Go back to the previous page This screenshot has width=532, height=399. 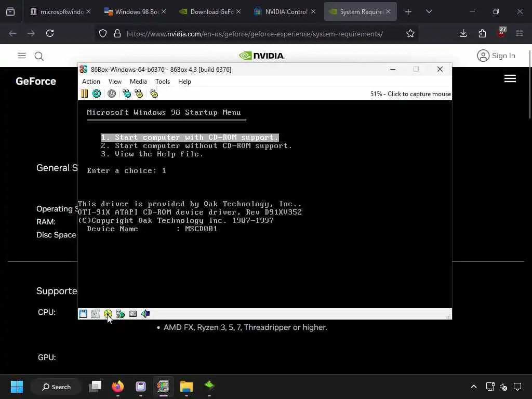[x=12, y=33]
